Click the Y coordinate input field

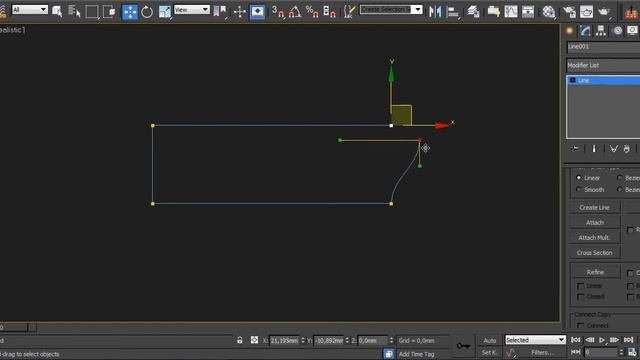click(x=329, y=340)
